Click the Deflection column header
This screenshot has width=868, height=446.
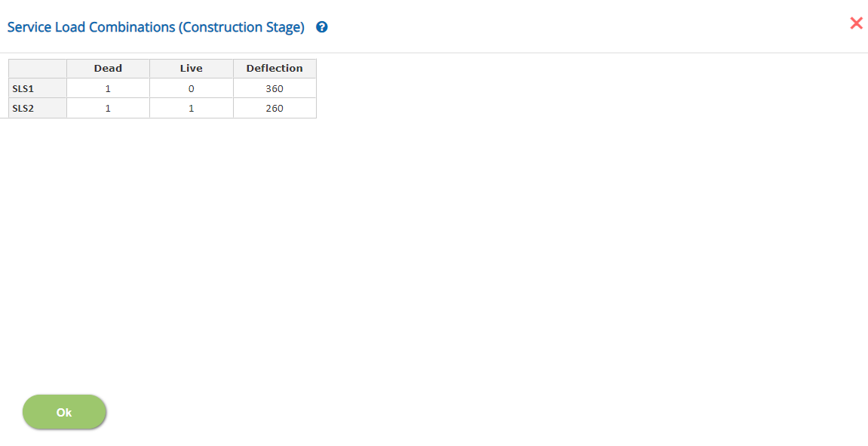tap(275, 69)
